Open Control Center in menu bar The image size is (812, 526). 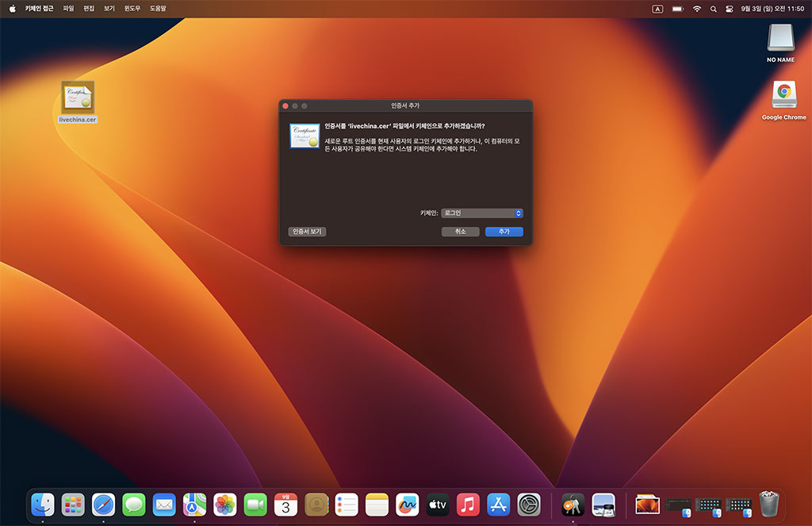tap(730, 9)
